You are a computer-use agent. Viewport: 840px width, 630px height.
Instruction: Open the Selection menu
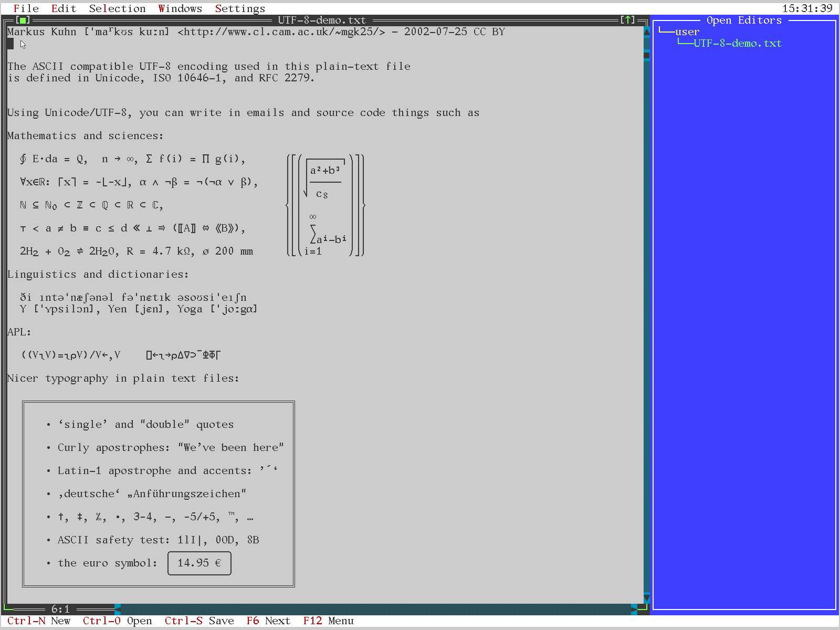[x=118, y=8]
